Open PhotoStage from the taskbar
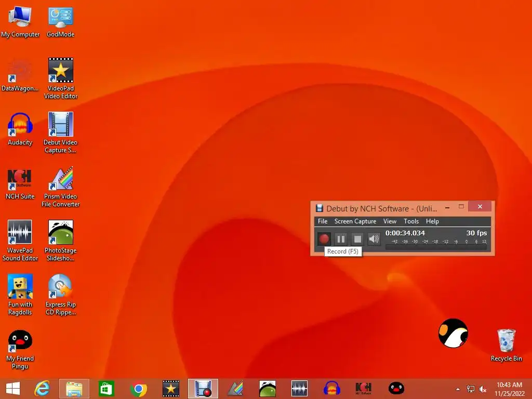The image size is (532, 399). click(x=268, y=389)
